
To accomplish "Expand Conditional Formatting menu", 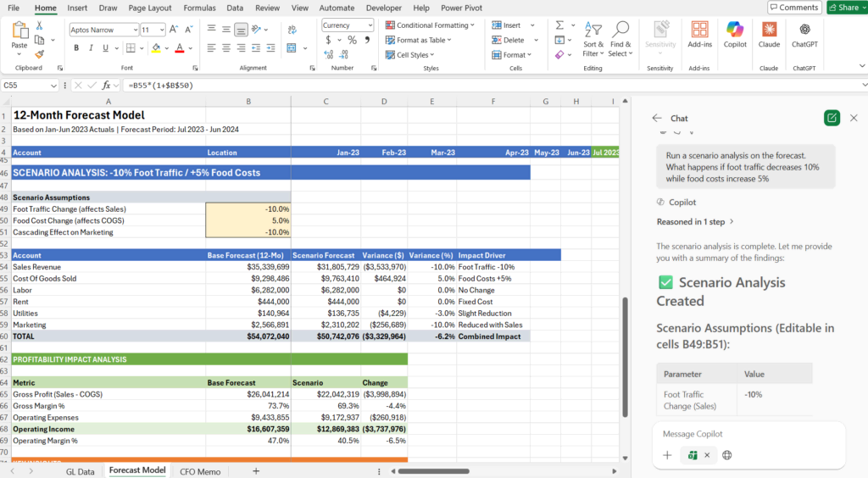I will pos(430,25).
